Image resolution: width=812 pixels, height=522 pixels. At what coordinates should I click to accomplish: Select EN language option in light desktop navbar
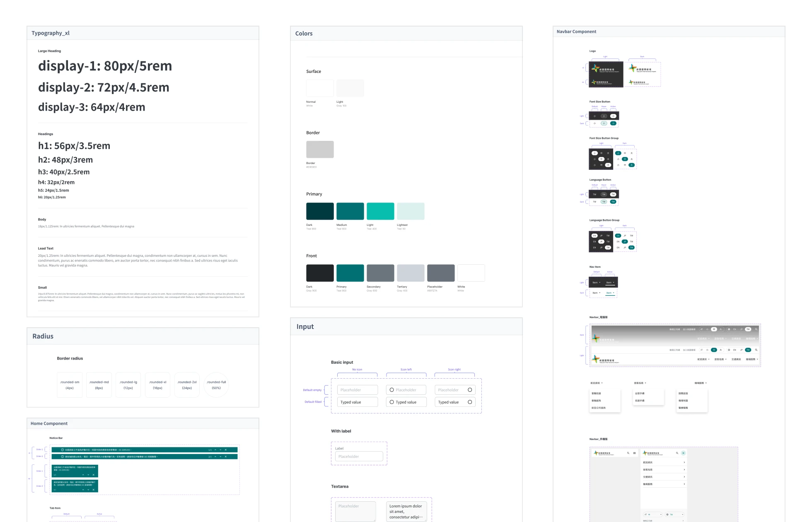(x=735, y=350)
